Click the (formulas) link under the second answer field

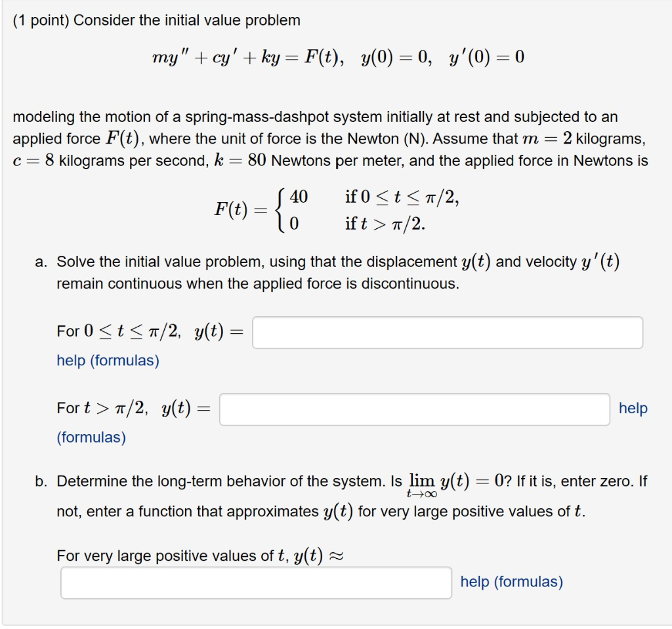coord(90,437)
